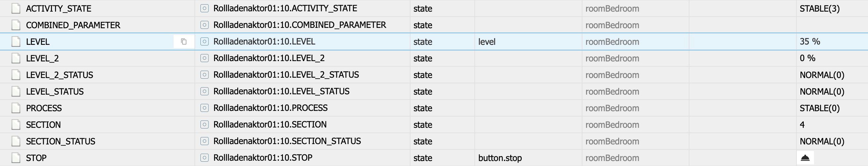Image resolution: width=868 pixels, height=166 pixels.
Task: Select the LEVEL_2_STATUS object row name
Action: tap(59, 75)
